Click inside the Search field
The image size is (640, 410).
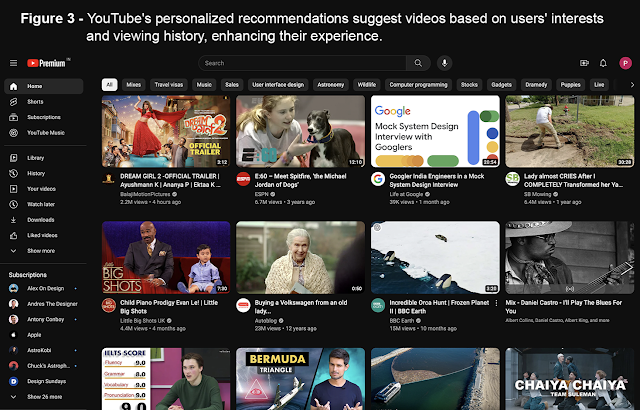[302, 63]
